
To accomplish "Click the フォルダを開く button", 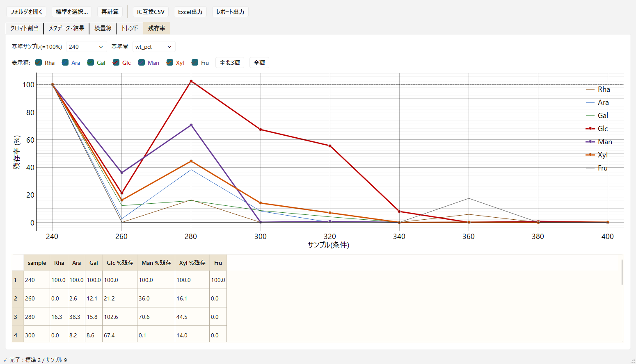I will (26, 12).
